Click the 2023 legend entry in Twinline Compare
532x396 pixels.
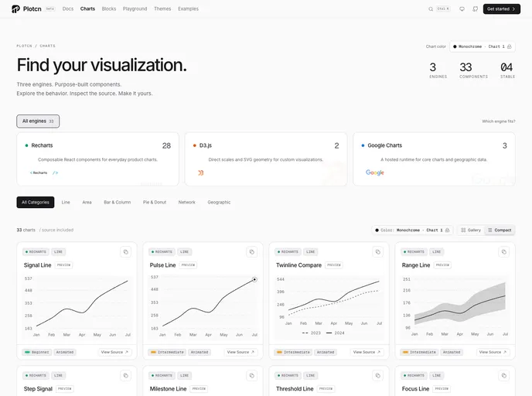[x=311, y=333]
